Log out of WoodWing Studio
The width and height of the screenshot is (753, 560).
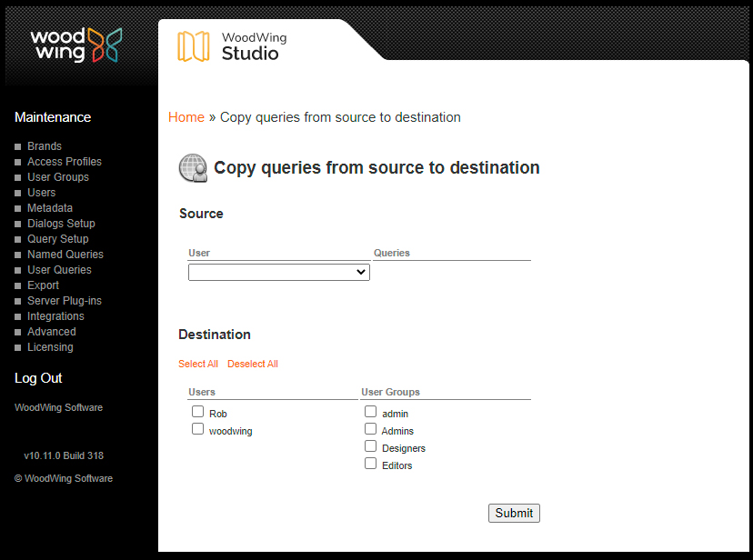pyautogui.click(x=38, y=378)
